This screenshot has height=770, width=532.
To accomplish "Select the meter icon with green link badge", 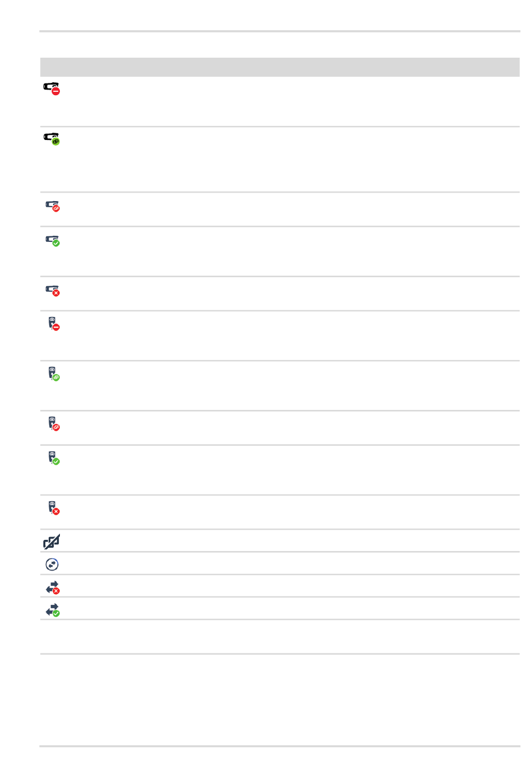I will coord(54,374).
